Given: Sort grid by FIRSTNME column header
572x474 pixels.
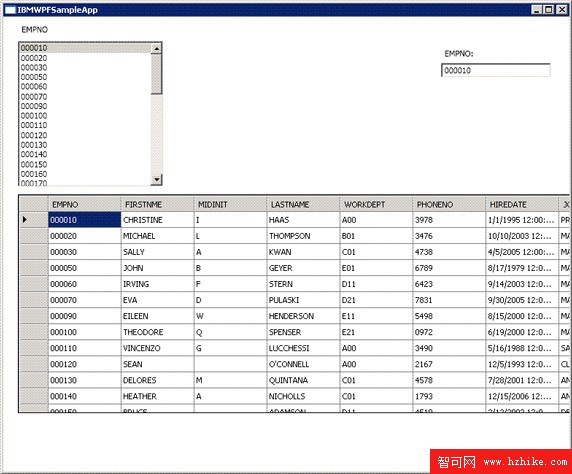Looking at the screenshot, I should 157,204.
